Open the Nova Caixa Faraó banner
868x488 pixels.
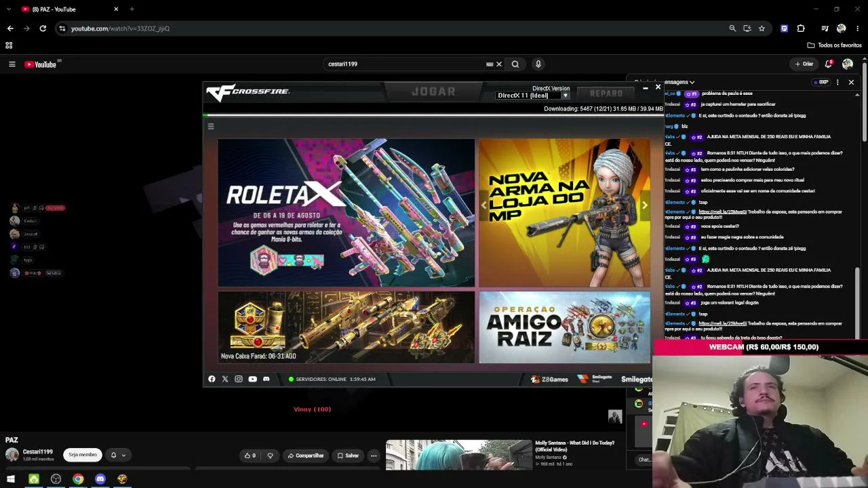point(347,327)
